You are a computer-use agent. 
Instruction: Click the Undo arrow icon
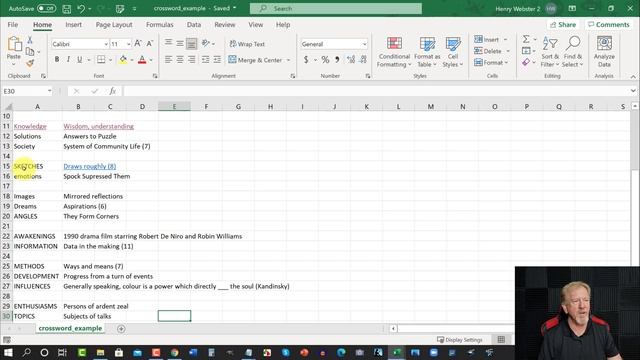pyautogui.click(x=81, y=9)
